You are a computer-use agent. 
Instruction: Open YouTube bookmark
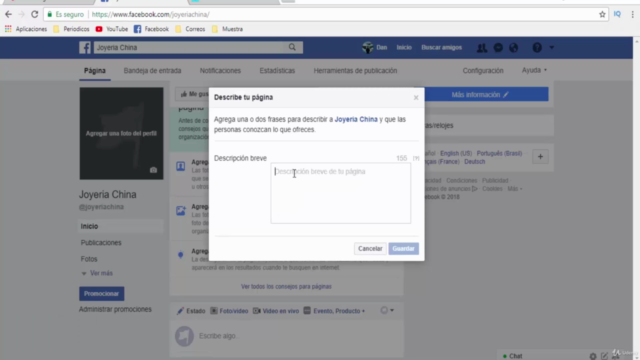tap(111, 29)
